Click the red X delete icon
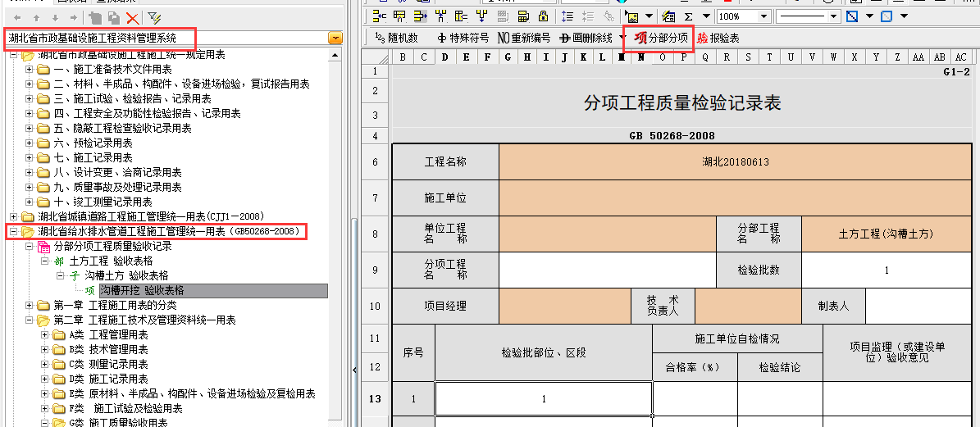The width and height of the screenshot is (980, 427). pos(132,17)
